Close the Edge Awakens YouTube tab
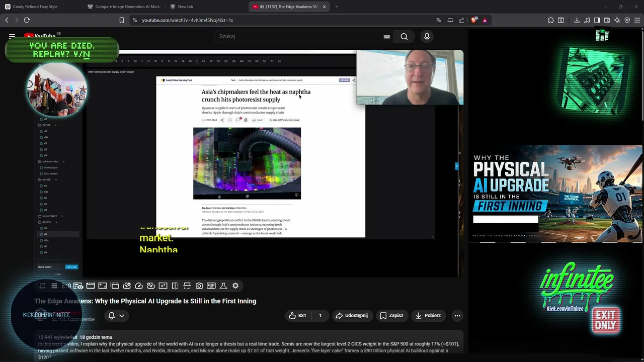Viewport: 644px width, 362px height. point(324,7)
